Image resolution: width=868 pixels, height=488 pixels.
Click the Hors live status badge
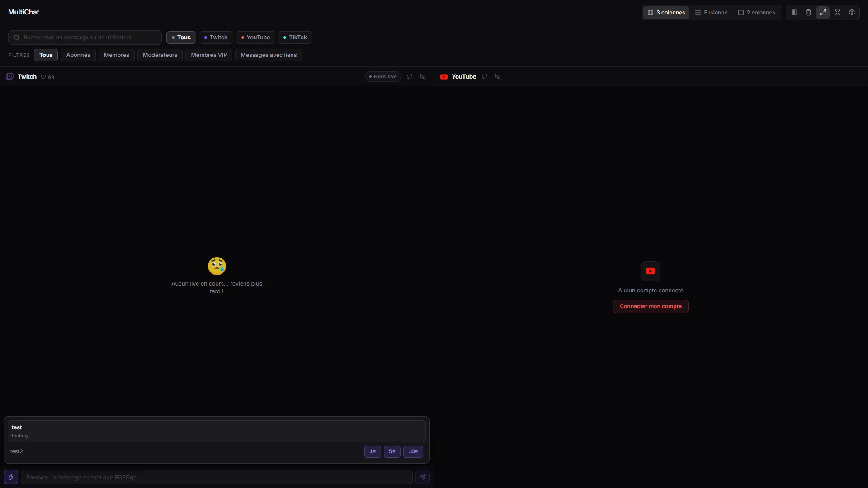click(x=383, y=77)
